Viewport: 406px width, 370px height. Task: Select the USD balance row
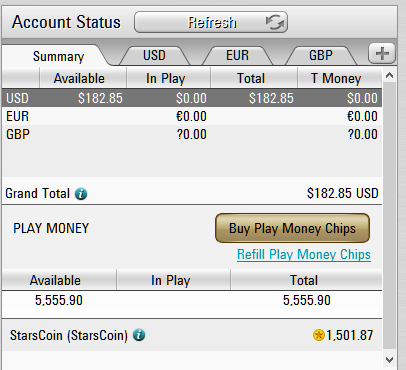click(192, 98)
